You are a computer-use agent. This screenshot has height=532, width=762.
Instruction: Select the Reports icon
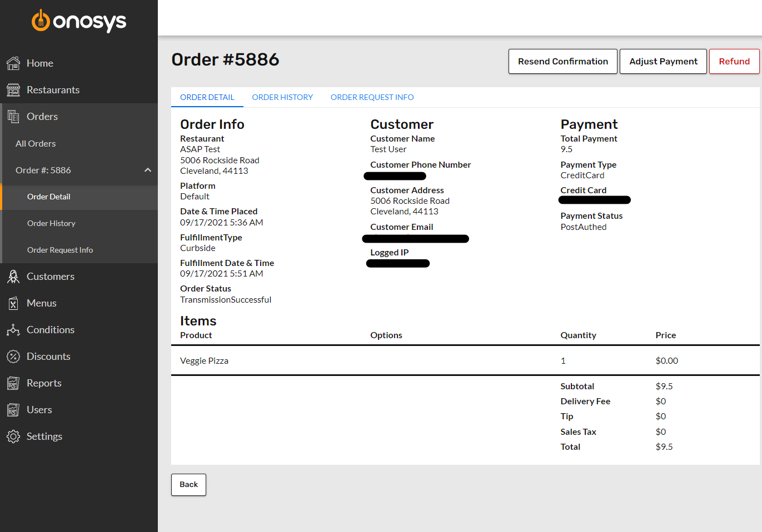click(x=13, y=383)
